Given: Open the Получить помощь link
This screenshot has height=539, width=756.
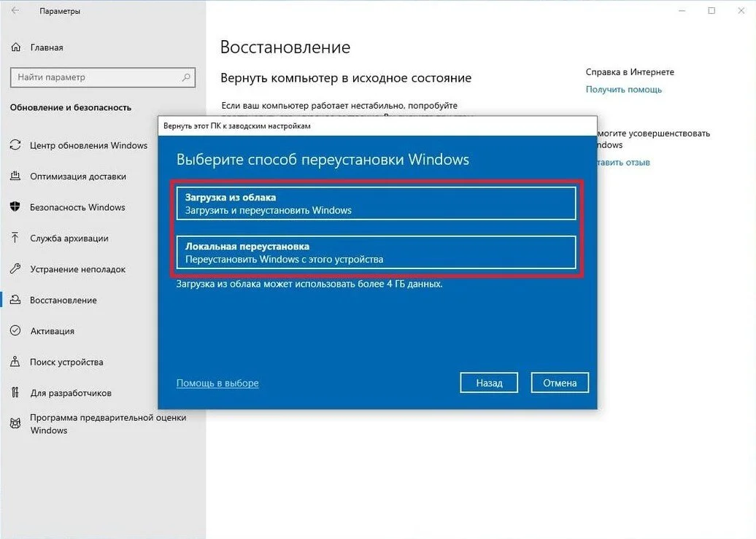Looking at the screenshot, I should coord(623,89).
